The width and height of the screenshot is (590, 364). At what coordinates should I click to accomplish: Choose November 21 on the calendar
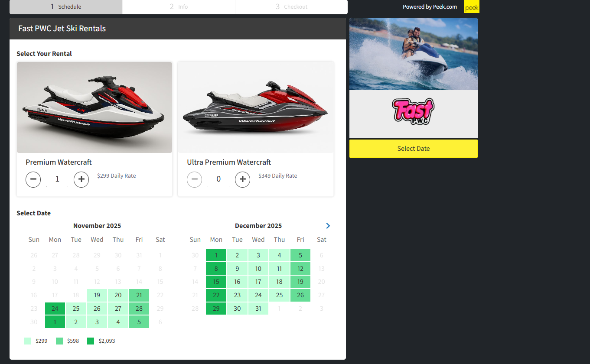[139, 296]
